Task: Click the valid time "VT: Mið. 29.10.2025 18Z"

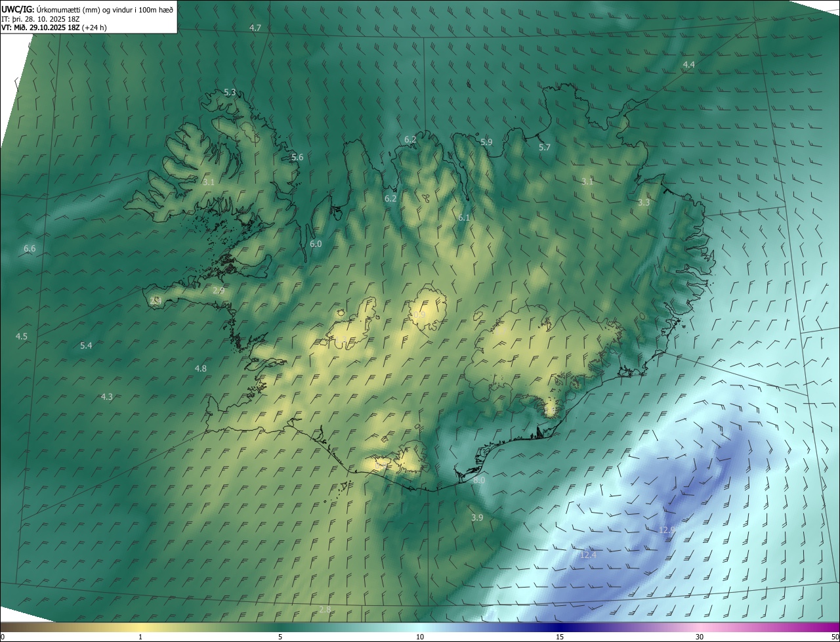Action: pyautogui.click(x=41, y=28)
